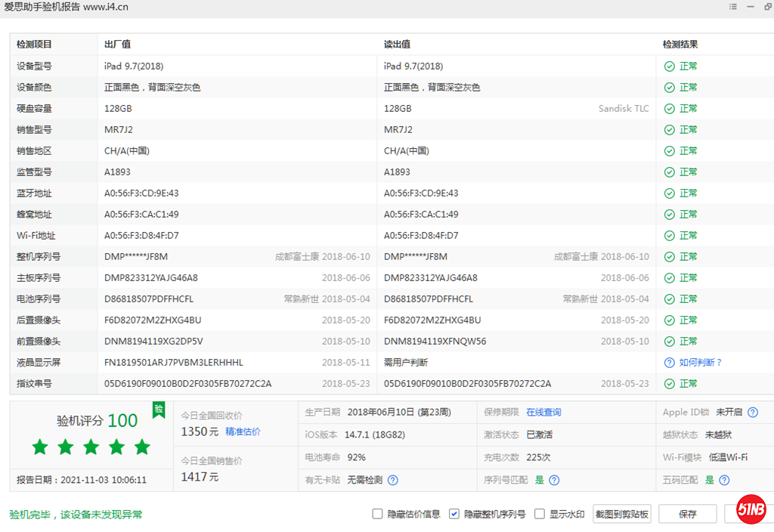
Task: Click the green check icon in 前置摄像头 row
Action: coord(670,342)
